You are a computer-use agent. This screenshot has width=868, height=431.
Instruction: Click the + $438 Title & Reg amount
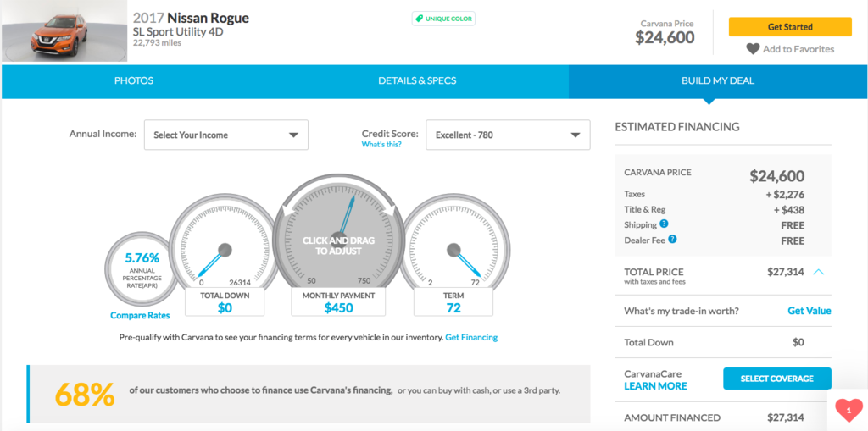click(x=789, y=210)
